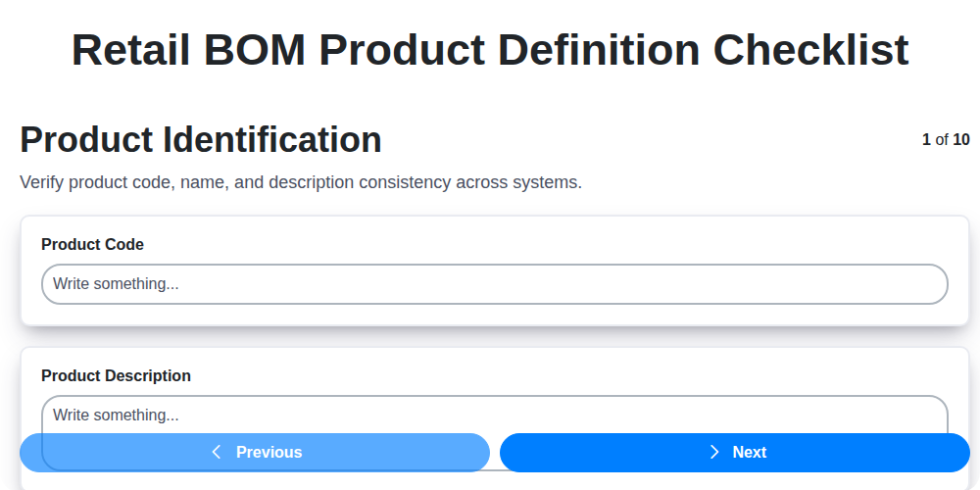Focus the Product Code input field
This screenshot has width=980, height=490.
(494, 284)
